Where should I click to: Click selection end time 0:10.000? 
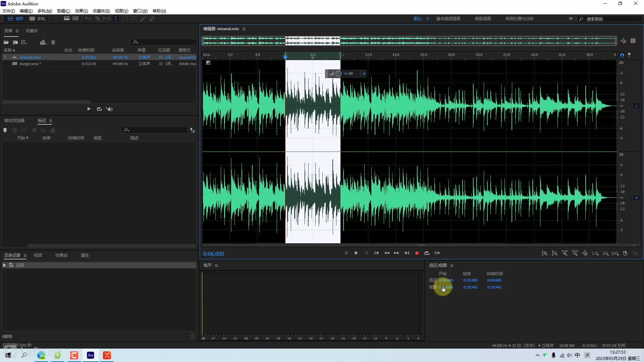point(470,280)
